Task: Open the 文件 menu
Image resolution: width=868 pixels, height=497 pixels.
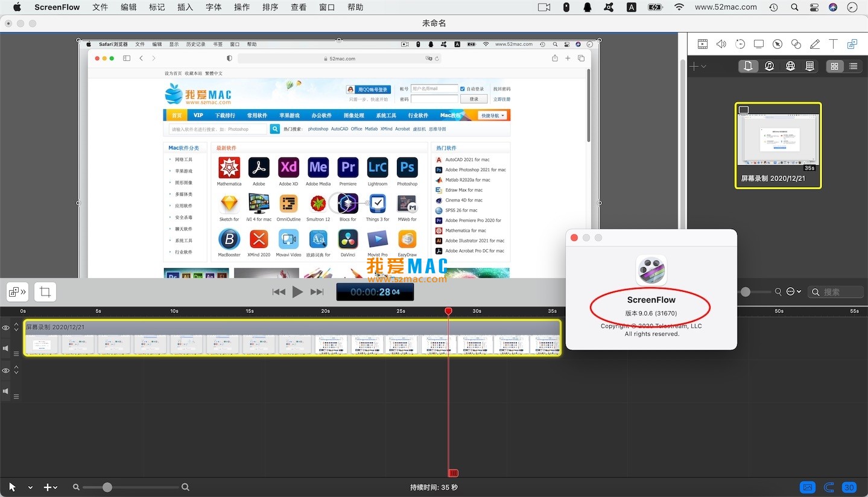Action: pos(100,7)
